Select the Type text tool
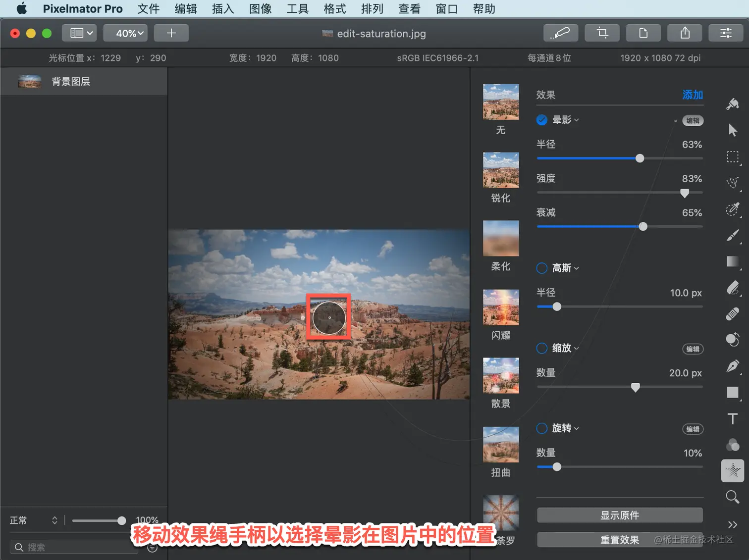Image resolution: width=749 pixels, height=560 pixels. pos(733,419)
